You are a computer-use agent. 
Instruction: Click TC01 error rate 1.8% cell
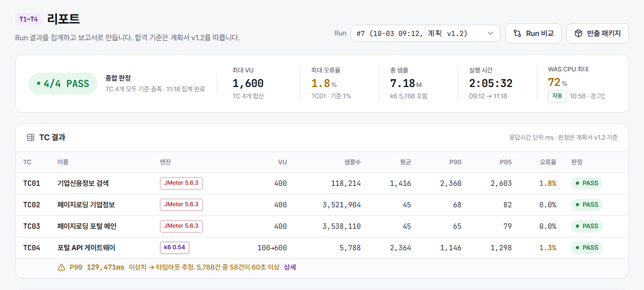point(548,183)
